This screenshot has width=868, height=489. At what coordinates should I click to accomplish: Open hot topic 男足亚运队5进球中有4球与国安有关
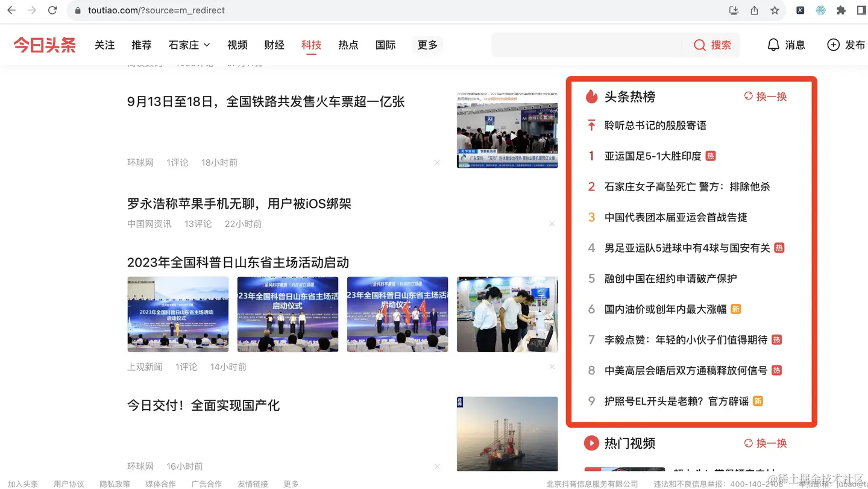[x=687, y=248]
